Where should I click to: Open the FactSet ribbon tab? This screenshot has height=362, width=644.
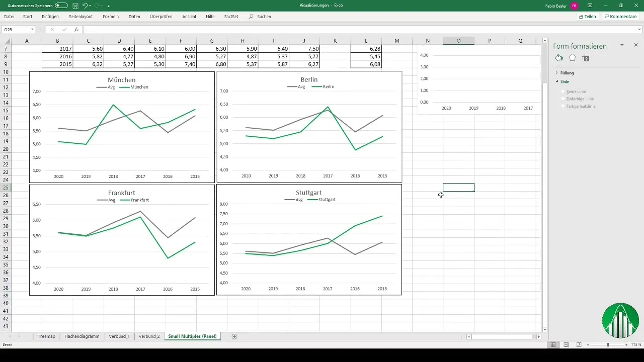coord(231,17)
